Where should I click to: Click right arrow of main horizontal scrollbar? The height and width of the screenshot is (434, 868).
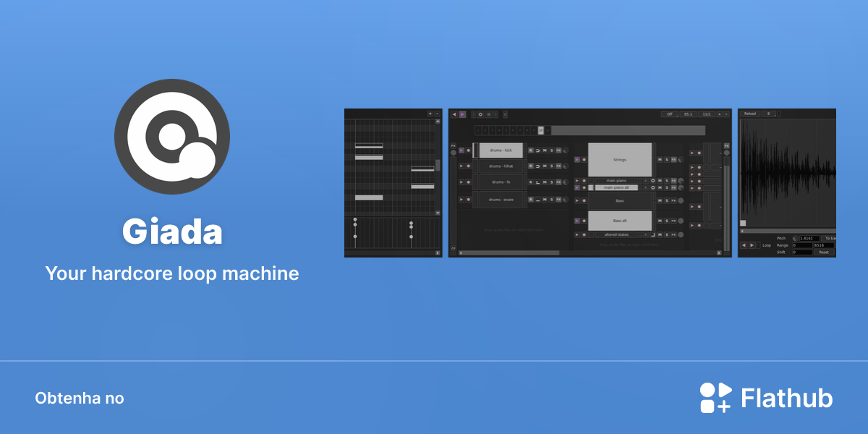[719, 252]
